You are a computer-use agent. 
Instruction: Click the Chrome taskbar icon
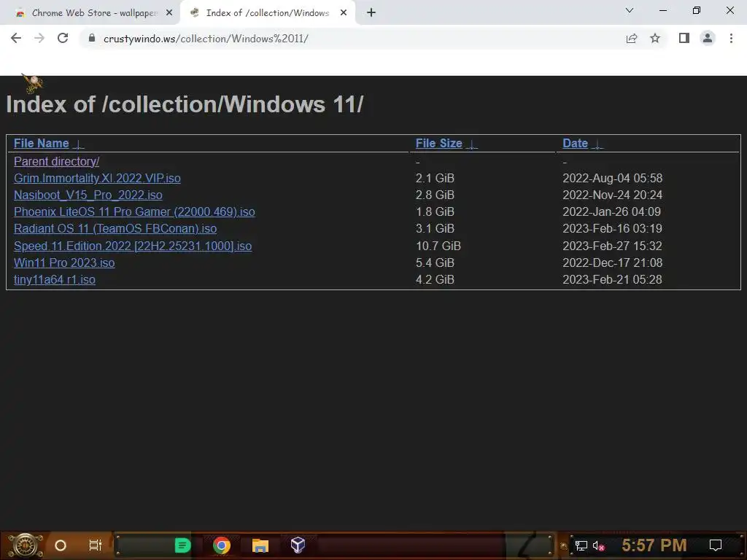[x=222, y=545]
